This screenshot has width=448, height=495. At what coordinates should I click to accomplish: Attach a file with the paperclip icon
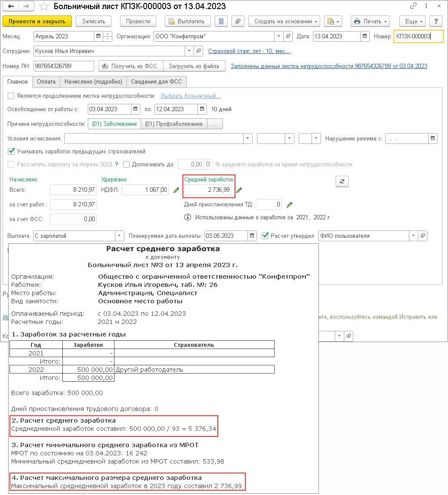[x=238, y=21]
